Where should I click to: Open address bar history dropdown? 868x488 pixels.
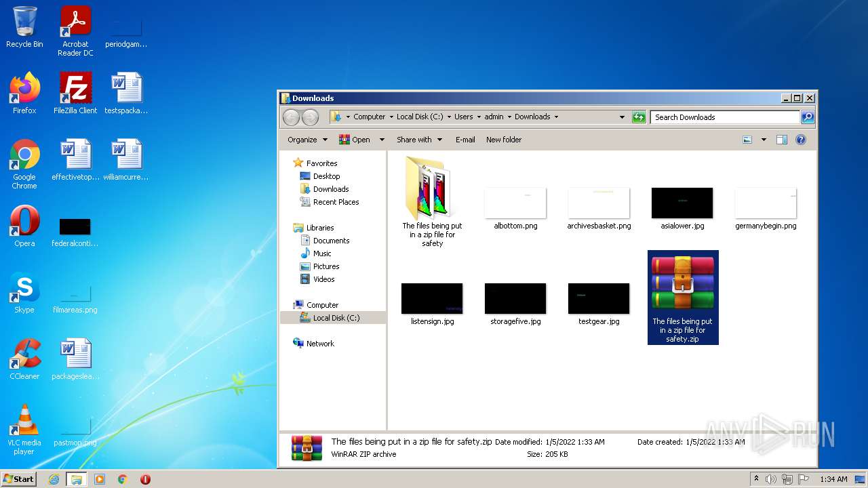pos(622,117)
